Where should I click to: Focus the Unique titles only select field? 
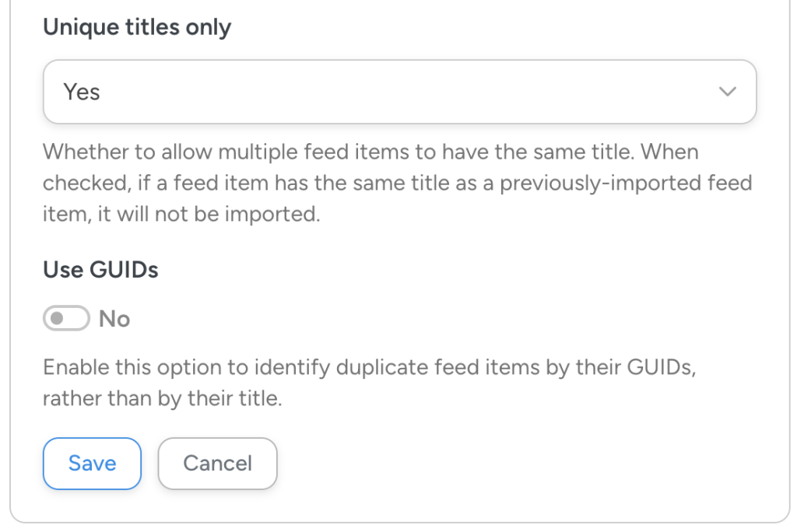398,91
